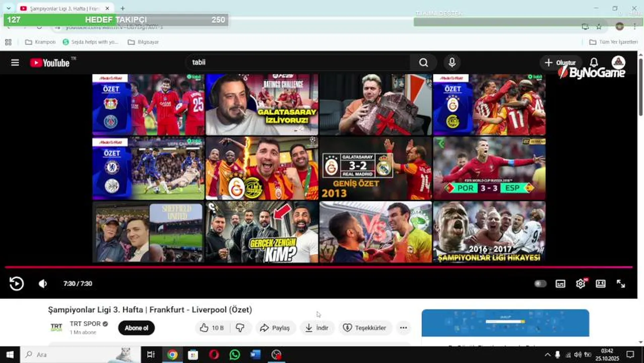644x363 pixels.
Task: Dislike the video with thumbs down
Action: pos(240,328)
